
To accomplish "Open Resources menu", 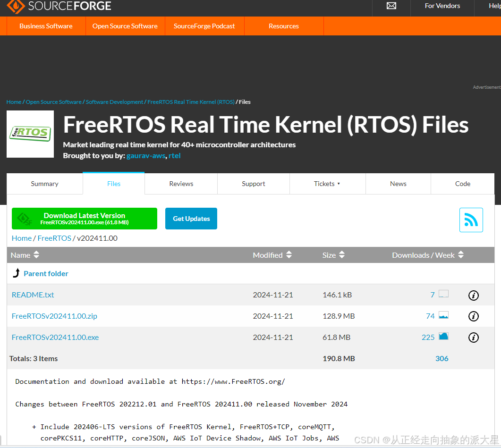I will coord(284,26).
